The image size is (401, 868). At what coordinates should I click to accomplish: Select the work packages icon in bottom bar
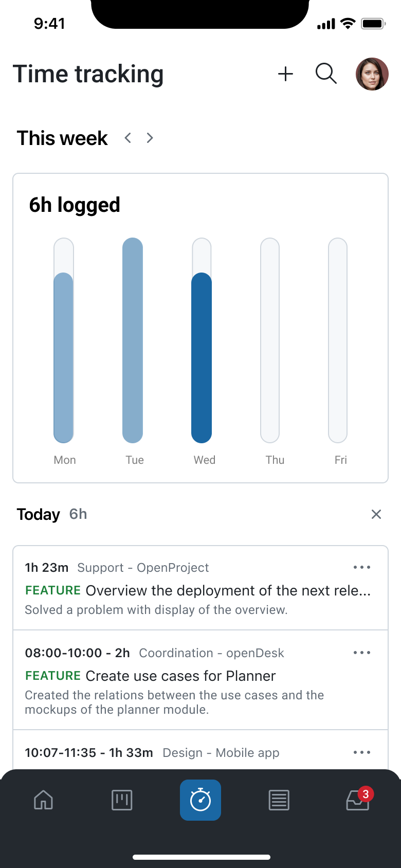[x=122, y=800]
